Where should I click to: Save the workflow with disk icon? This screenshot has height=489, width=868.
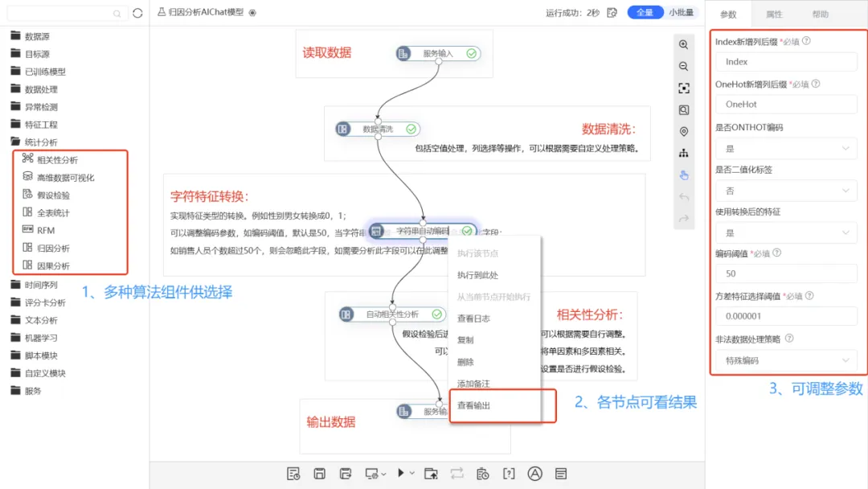click(x=319, y=474)
